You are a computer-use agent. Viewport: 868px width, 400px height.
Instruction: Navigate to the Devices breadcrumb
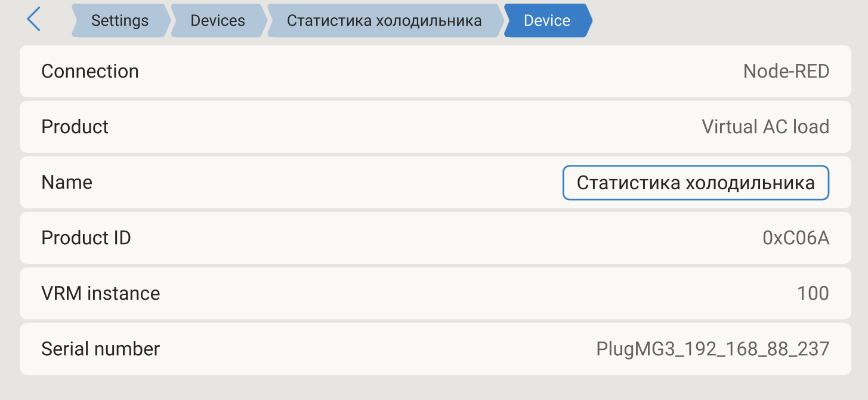click(218, 20)
